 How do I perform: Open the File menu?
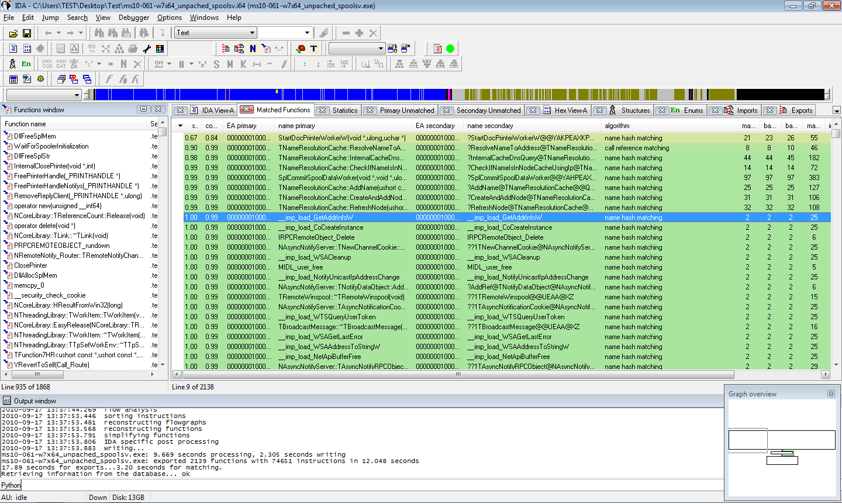9,18
